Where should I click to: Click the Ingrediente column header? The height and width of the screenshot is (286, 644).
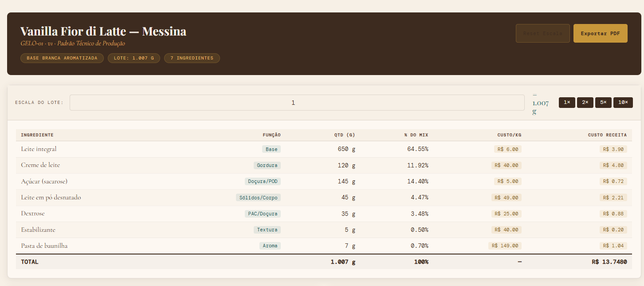click(37, 135)
